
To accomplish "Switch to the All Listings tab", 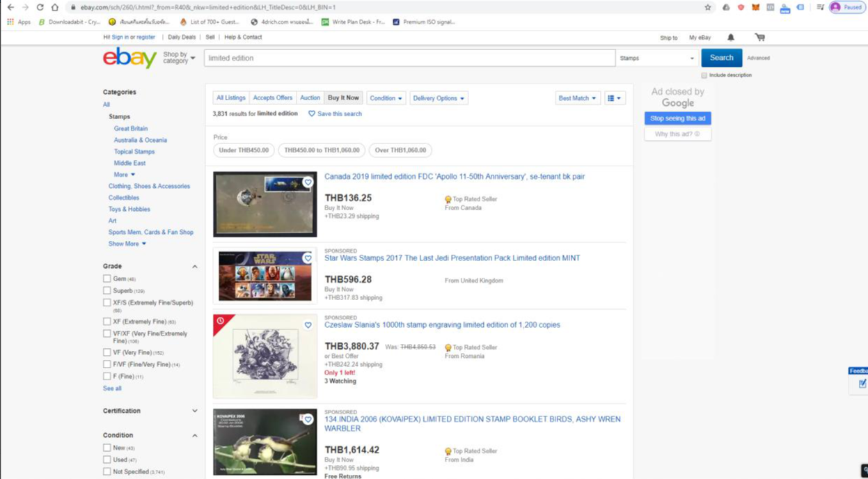I will (231, 98).
